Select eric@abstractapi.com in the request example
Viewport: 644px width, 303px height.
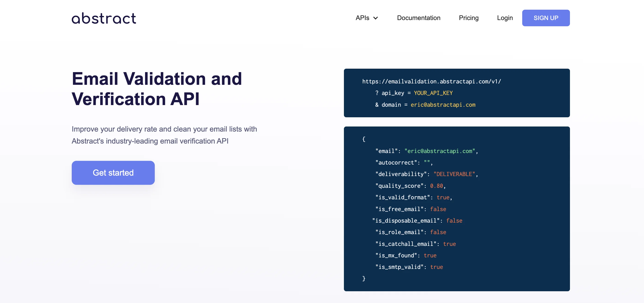point(443,105)
